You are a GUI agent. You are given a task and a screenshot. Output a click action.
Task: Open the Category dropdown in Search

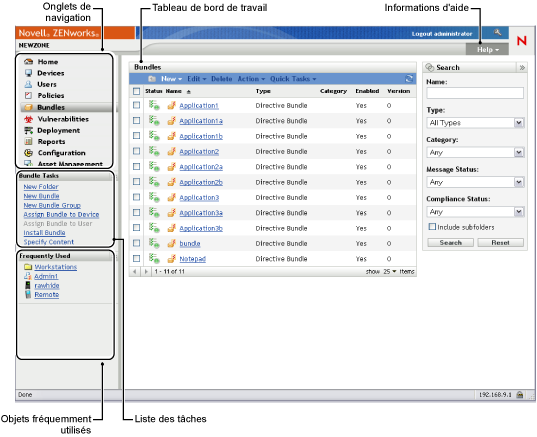[x=475, y=152]
